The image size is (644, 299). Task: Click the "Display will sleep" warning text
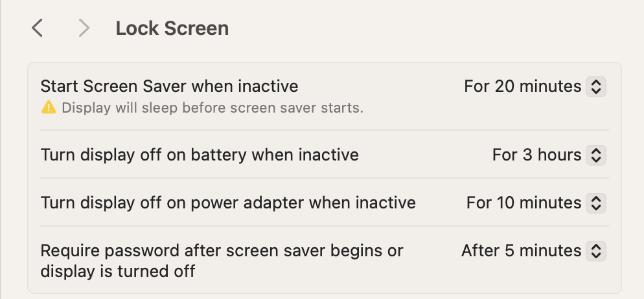[213, 107]
